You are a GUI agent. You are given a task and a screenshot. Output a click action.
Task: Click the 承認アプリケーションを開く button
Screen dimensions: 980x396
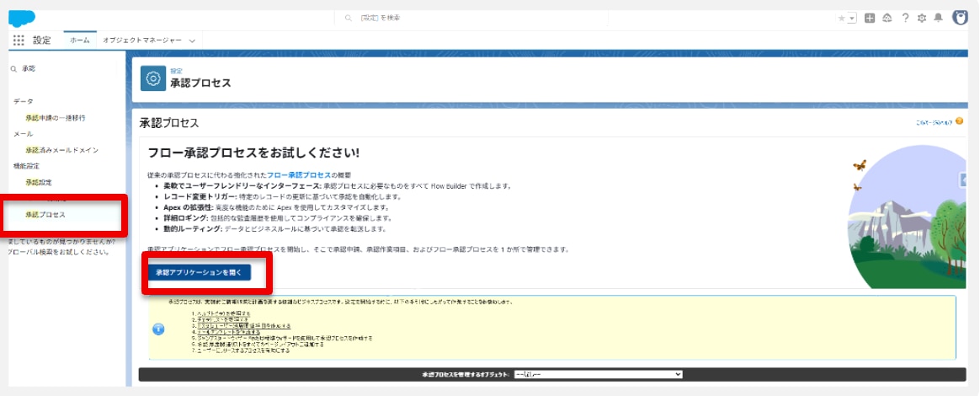point(199,272)
